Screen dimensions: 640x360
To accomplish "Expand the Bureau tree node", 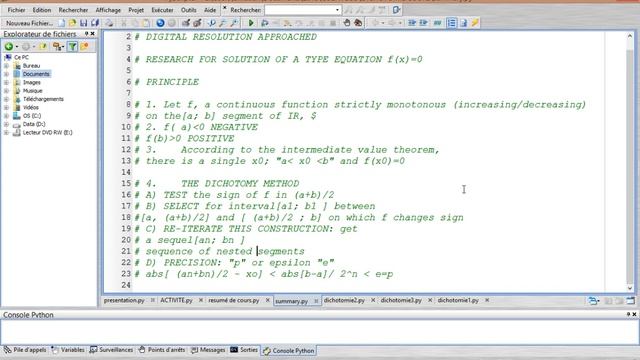I will click(x=6, y=66).
